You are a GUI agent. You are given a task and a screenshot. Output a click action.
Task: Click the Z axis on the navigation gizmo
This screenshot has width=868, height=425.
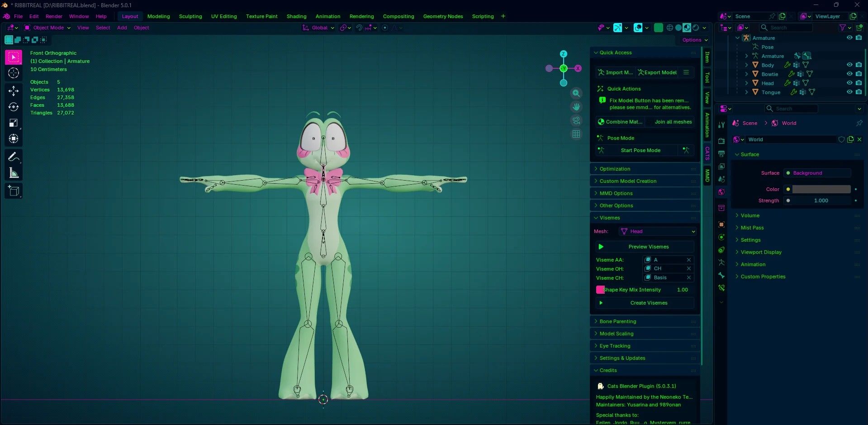coord(563,54)
